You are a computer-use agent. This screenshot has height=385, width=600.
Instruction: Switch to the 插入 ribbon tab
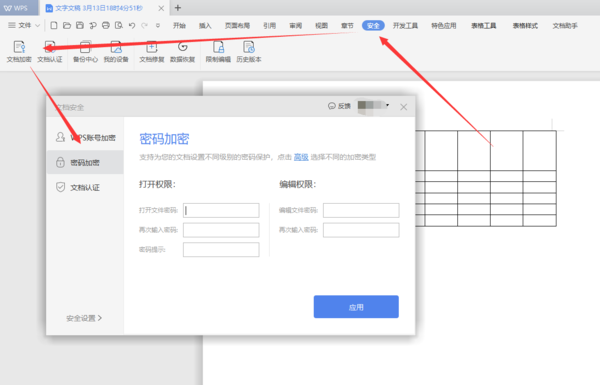click(x=205, y=26)
